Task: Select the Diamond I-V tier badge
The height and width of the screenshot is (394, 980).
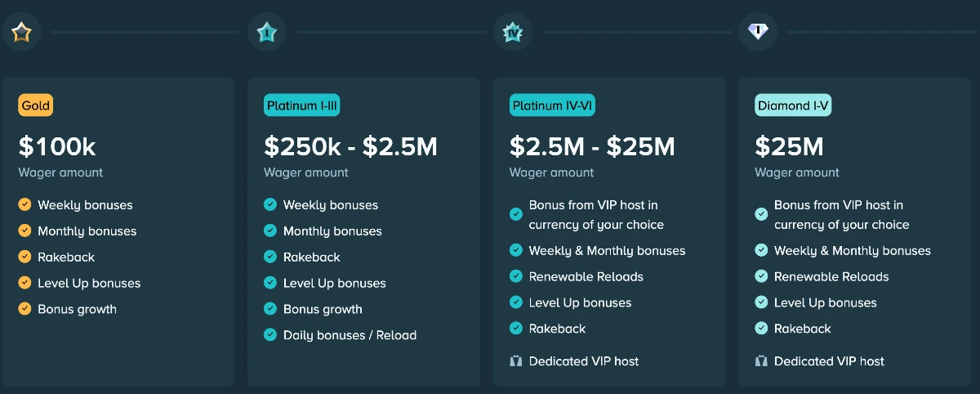Action: pos(793,105)
